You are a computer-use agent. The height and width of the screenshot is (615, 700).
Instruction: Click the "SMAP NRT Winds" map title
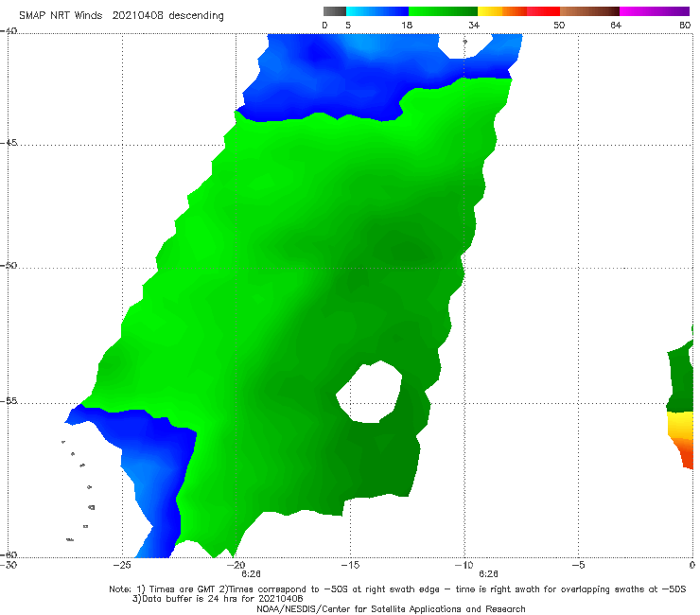point(61,15)
